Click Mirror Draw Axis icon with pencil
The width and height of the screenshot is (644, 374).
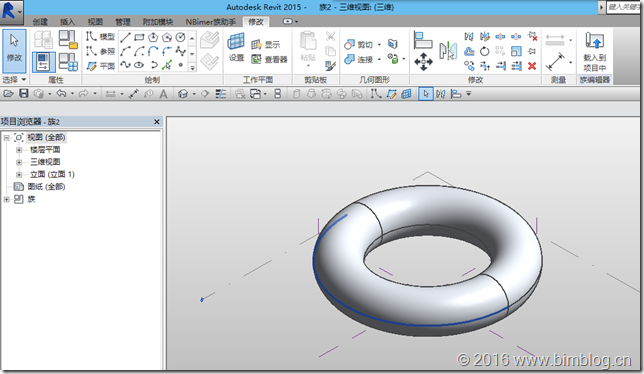click(x=485, y=37)
